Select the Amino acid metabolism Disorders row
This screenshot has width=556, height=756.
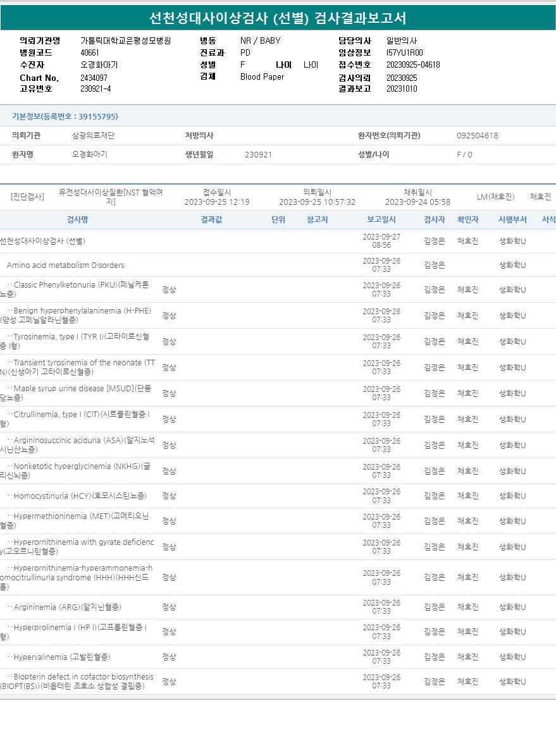click(65, 265)
